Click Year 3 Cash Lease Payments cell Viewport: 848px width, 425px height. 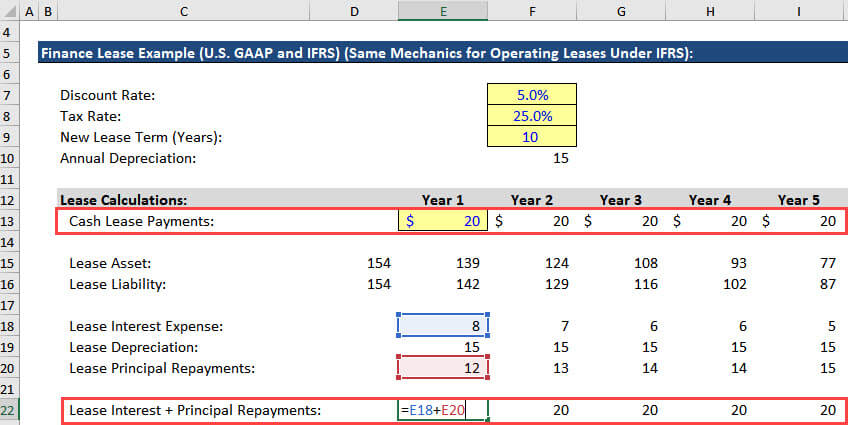click(x=621, y=221)
